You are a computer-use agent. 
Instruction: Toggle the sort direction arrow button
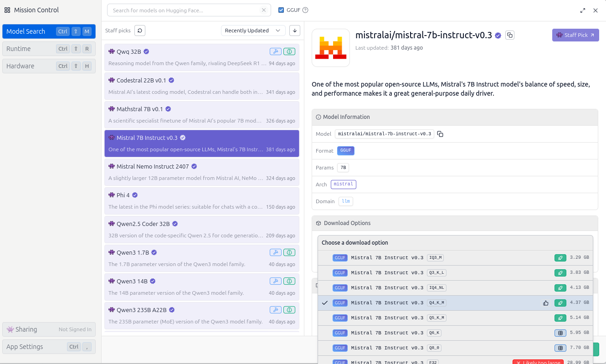[x=295, y=31]
